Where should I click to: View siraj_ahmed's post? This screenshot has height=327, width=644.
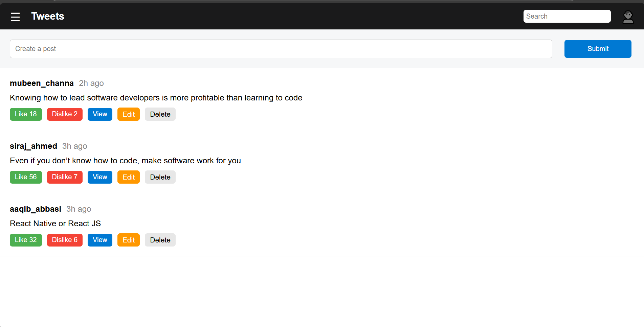(x=100, y=177)
